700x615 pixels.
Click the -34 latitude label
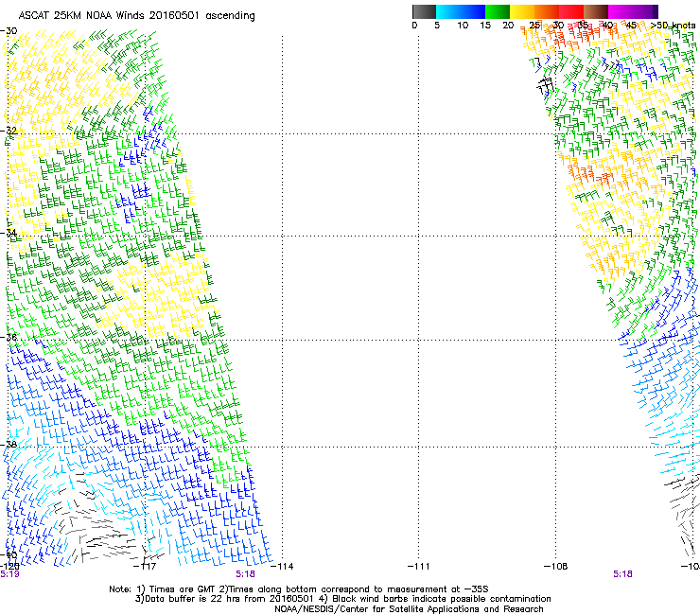coord(9,233)
